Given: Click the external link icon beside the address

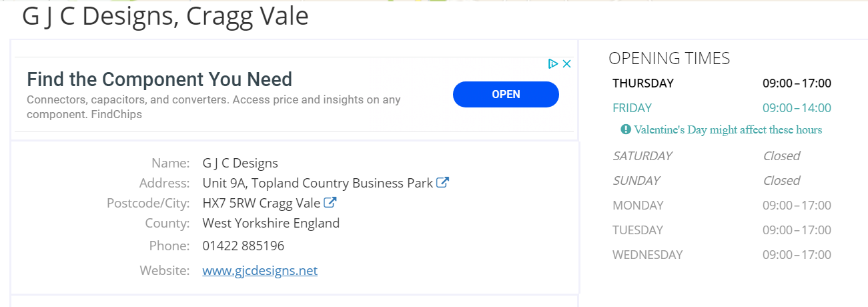Looking at the screenshot, I should click(442, 182).
